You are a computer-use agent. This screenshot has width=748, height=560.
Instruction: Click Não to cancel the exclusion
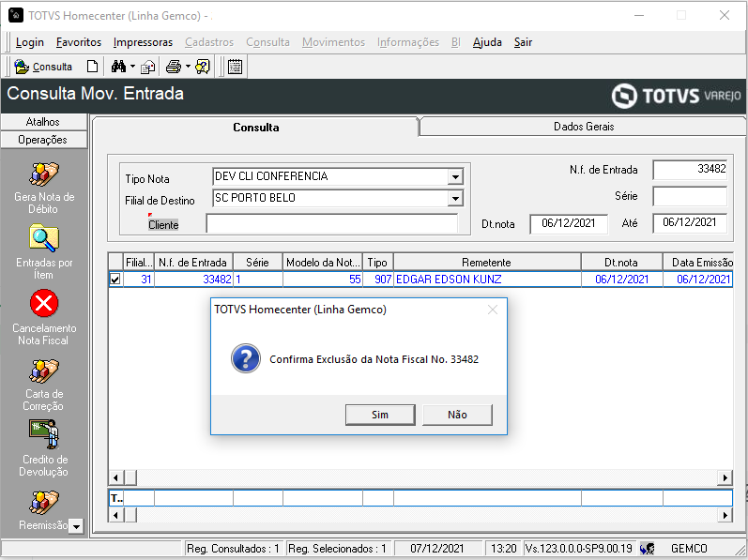457,415
